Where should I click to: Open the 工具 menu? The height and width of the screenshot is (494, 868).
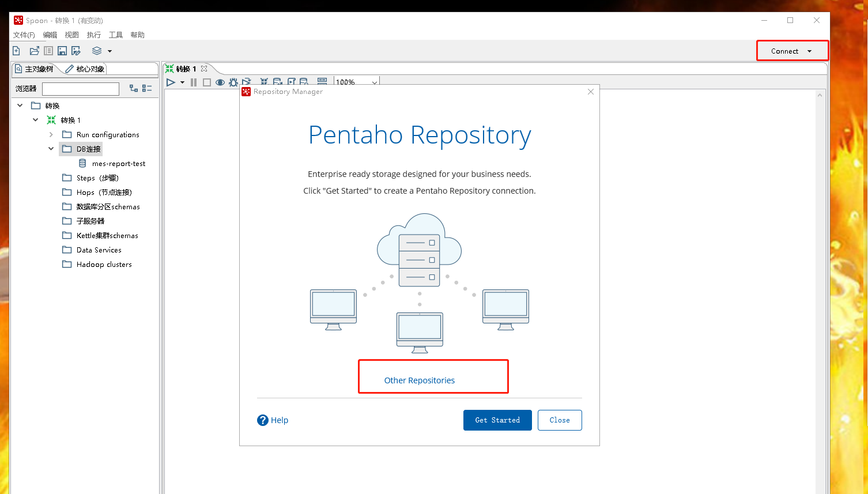pos(116,35)
